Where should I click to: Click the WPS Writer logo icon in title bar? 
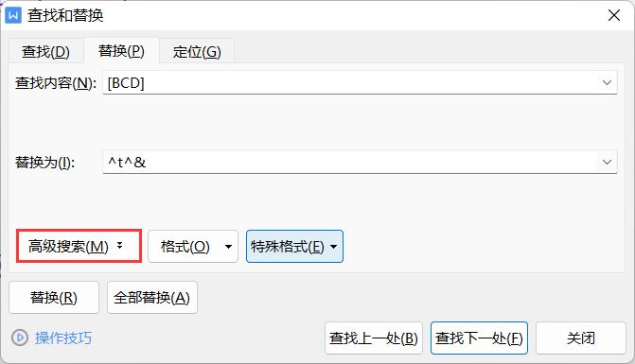[13, 16]
